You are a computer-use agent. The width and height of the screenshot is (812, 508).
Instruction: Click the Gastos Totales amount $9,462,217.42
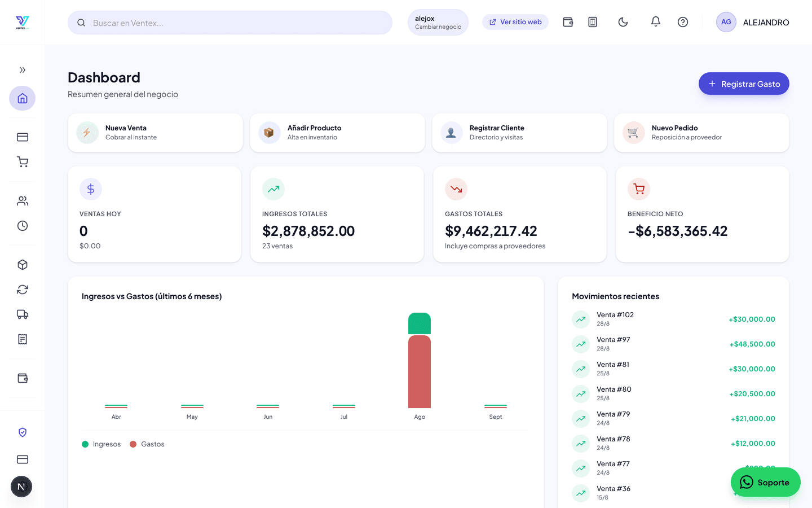(x=491, y=231)
